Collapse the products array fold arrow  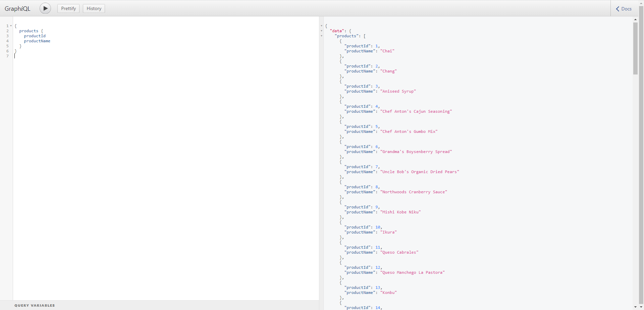[322, 36]
